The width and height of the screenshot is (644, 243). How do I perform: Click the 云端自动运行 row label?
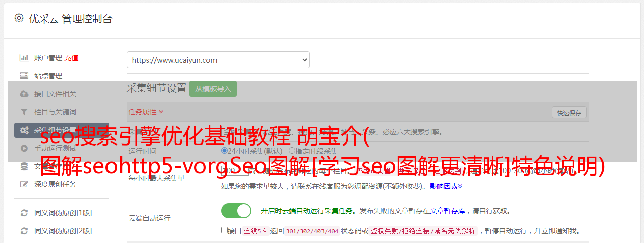coord(149,218)
